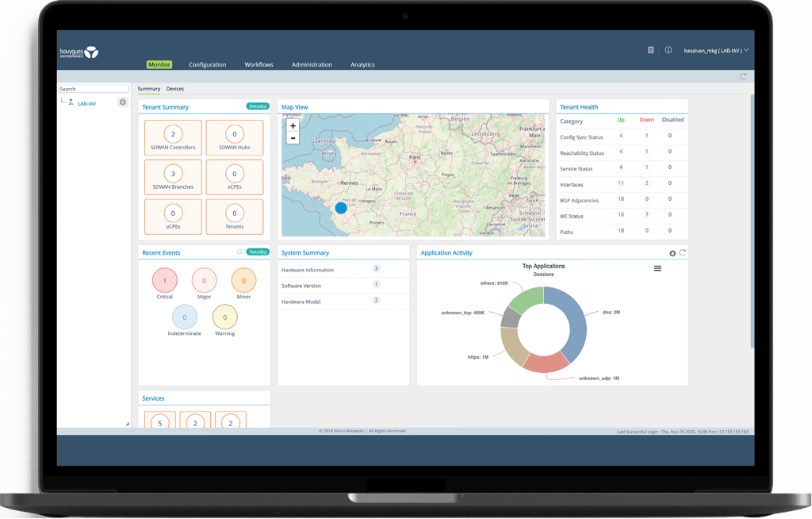Click the Paths row label

(x=566, y=233)
